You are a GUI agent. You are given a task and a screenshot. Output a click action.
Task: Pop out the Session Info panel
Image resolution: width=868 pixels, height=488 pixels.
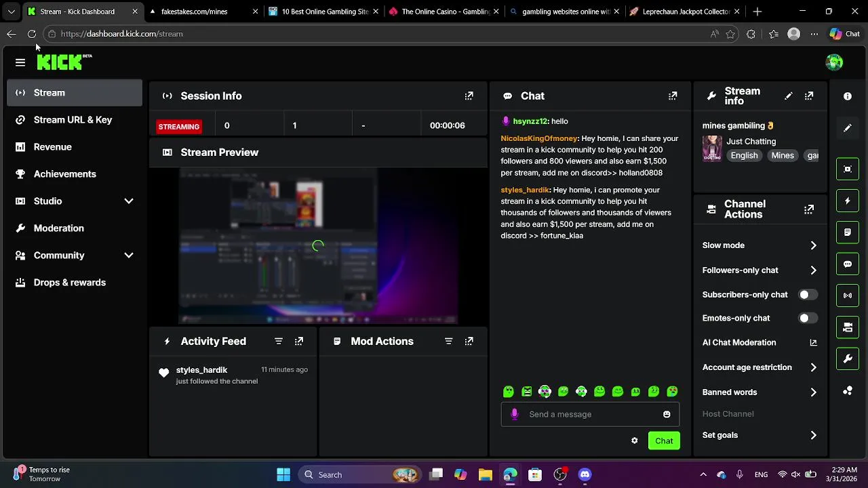click(x=469, y=96)
